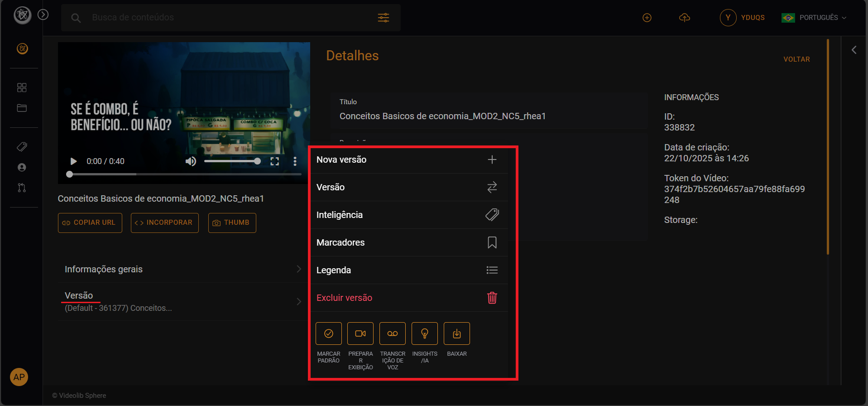Select Versão in the popup menu
This screenshot has height=406, width=868.
tap(409, 187)
